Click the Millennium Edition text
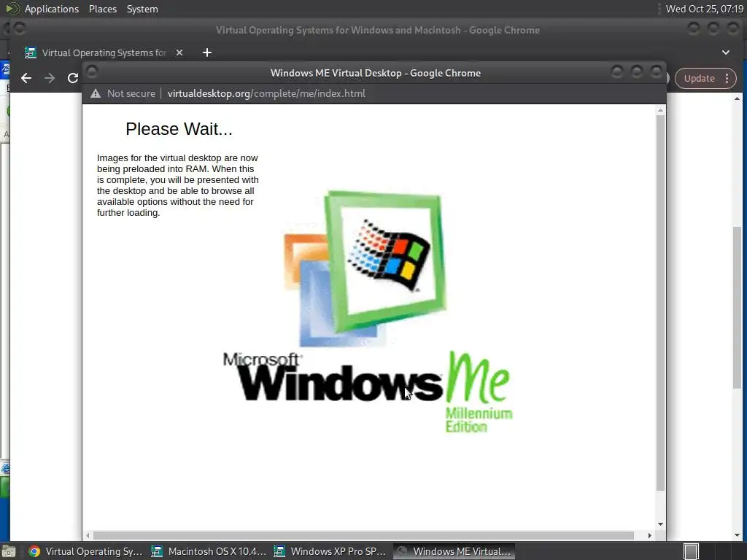The height and width of the screenshot is (560, 747). (x=479, y=420)
